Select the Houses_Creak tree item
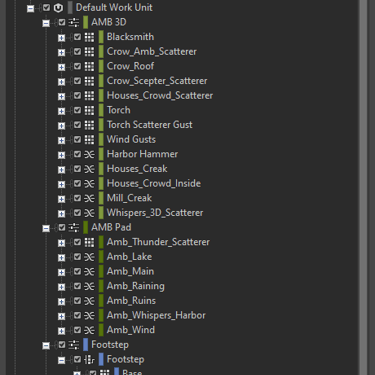Image resolution: width=375 pixels, height=375 pixels. [137, 169]
